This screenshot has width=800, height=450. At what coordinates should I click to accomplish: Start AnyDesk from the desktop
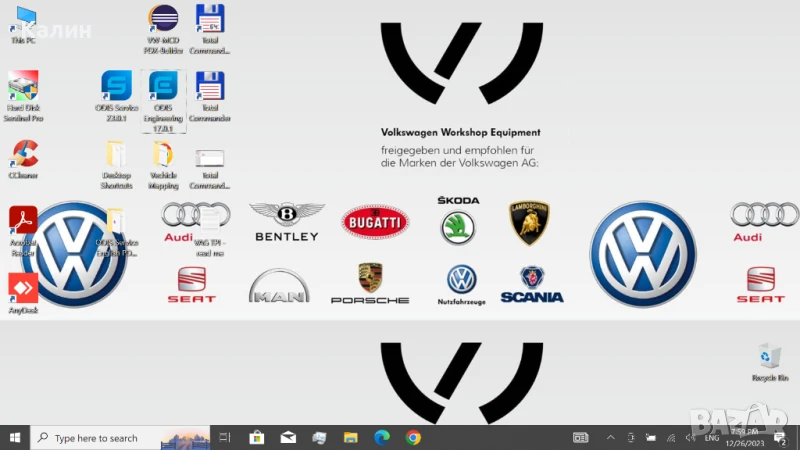tap(23, 288)
